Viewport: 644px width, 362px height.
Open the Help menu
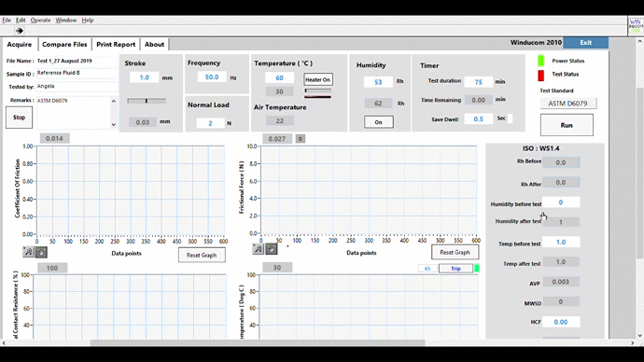coord(88,21)
